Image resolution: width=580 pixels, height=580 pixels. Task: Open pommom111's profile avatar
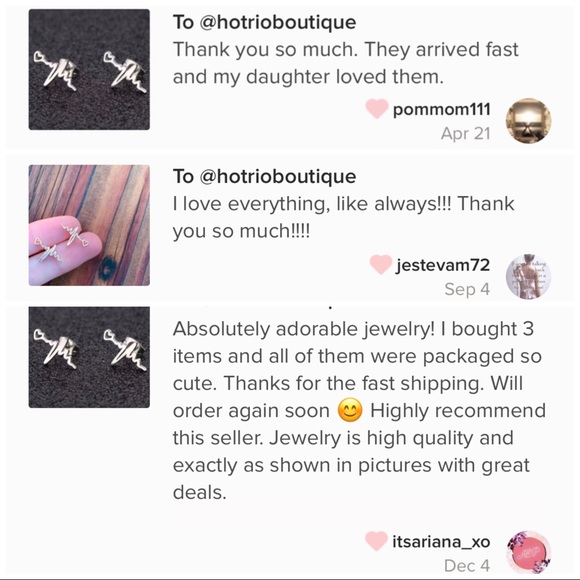pos(528,121)
